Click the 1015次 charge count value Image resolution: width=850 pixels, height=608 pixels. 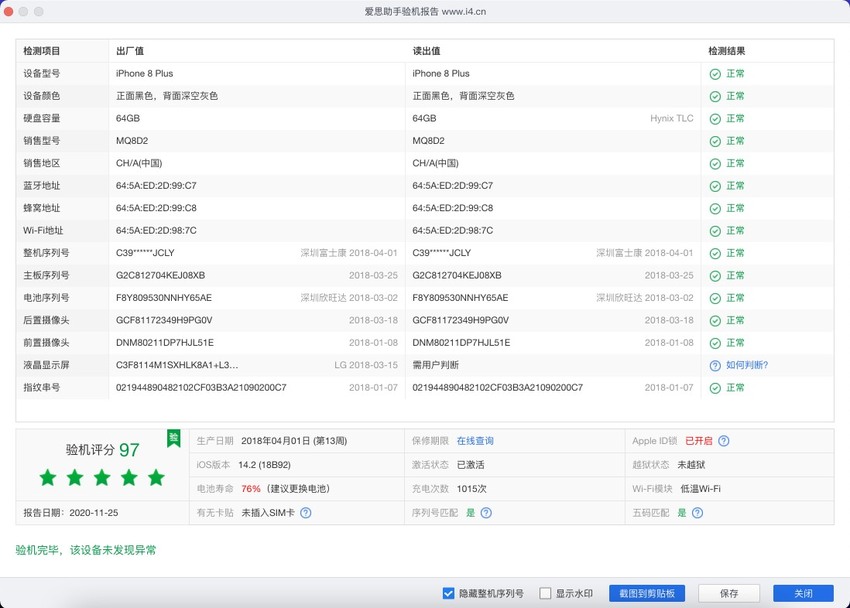471,489
